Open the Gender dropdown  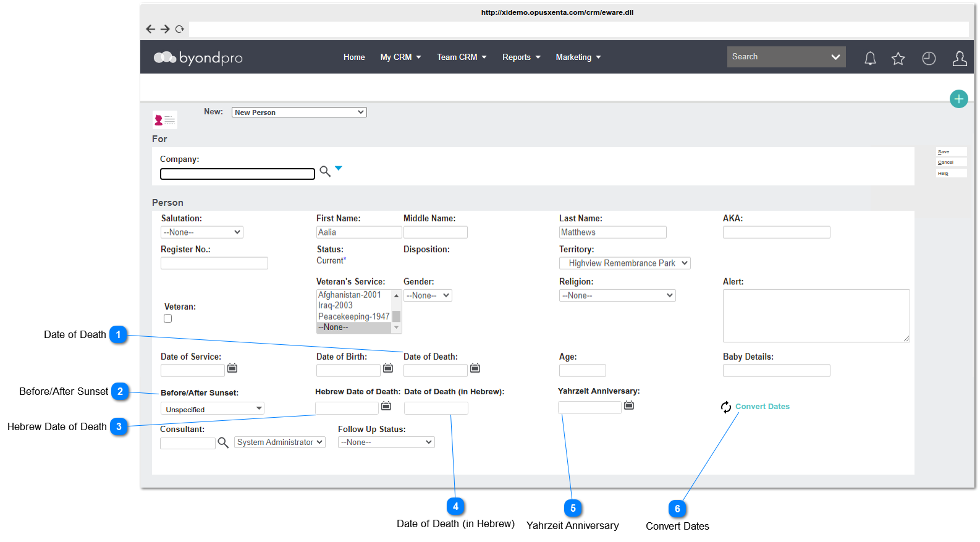tap(428, 295)
